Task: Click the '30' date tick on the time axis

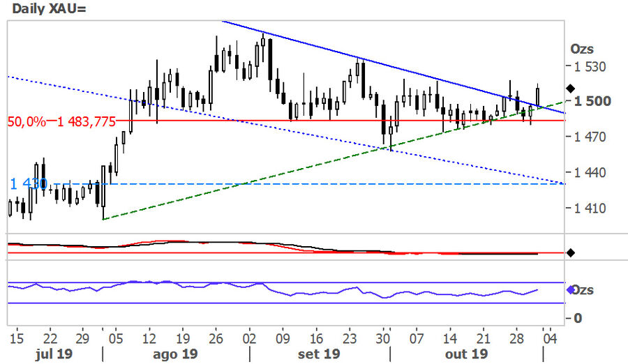Action: (383, 339)
